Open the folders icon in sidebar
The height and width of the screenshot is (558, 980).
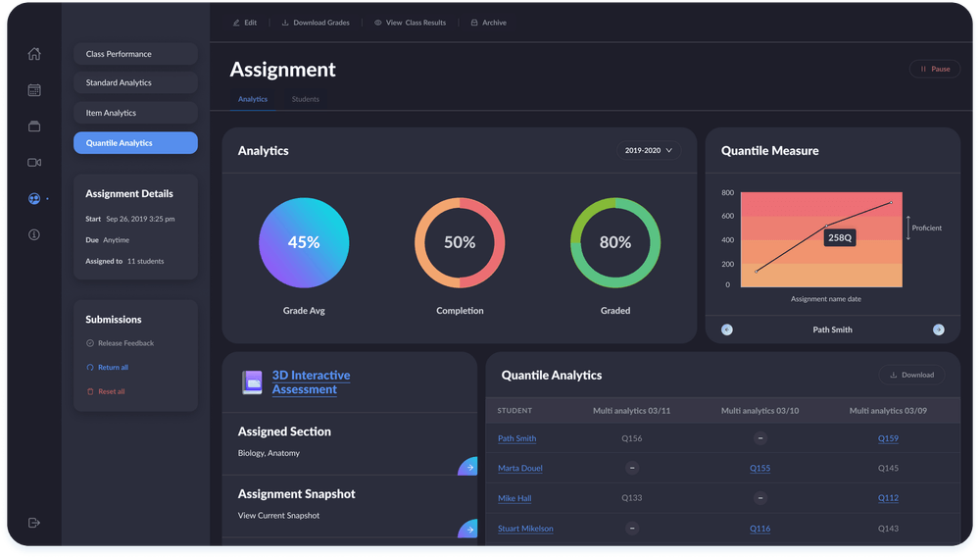click(x=34, y=126)
